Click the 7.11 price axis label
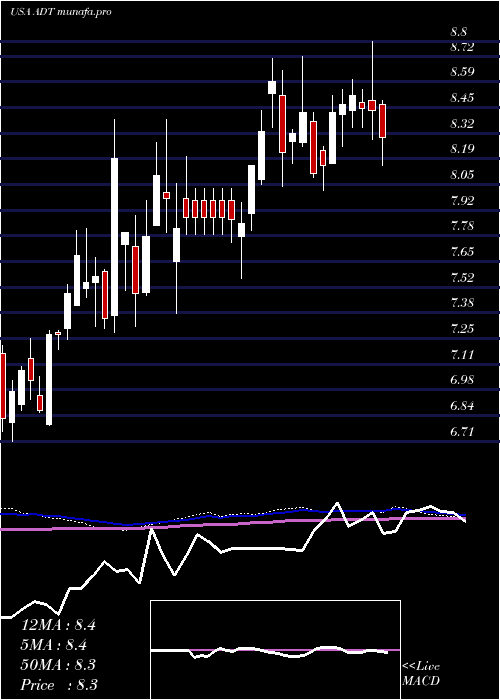The width and height of the screenshot is (500, 700). (462, 355)
